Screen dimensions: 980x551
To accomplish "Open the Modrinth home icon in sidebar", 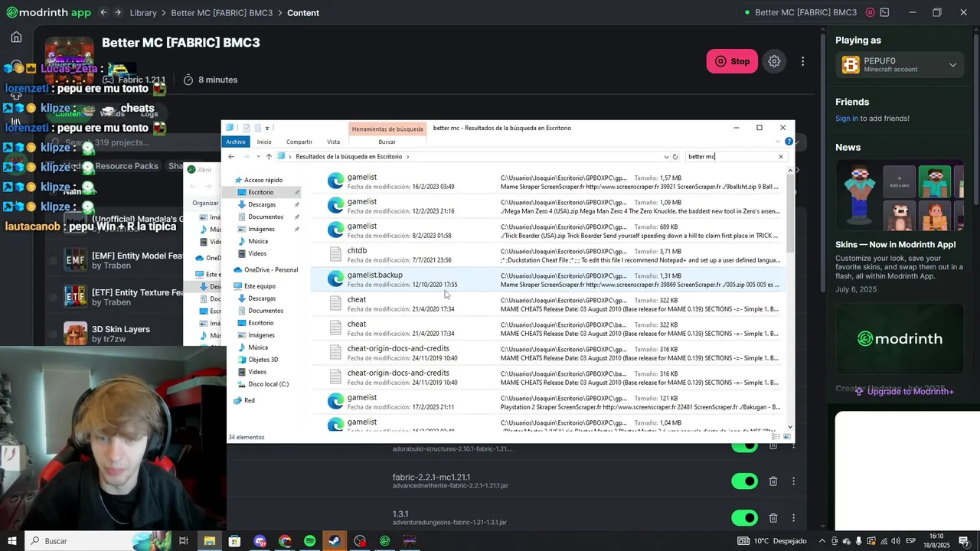I will (16, 37).
